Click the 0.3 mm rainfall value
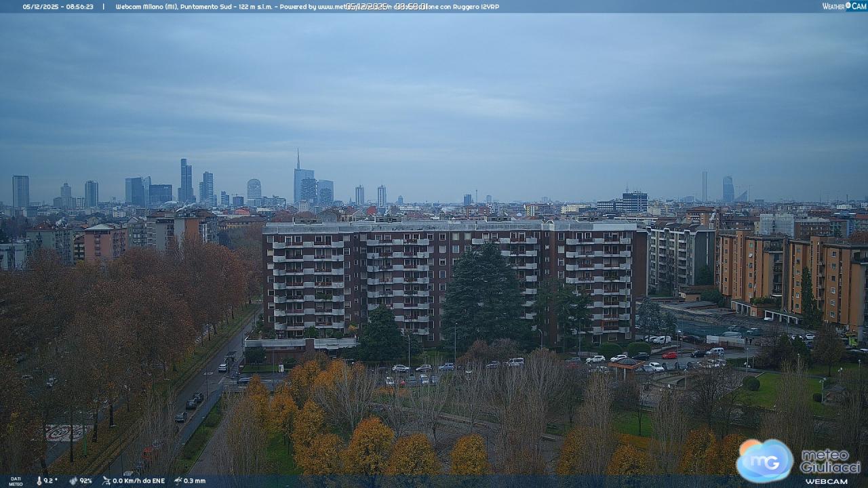Image resolution: width=868 pixels, height=488 pixels. point(195,481)
